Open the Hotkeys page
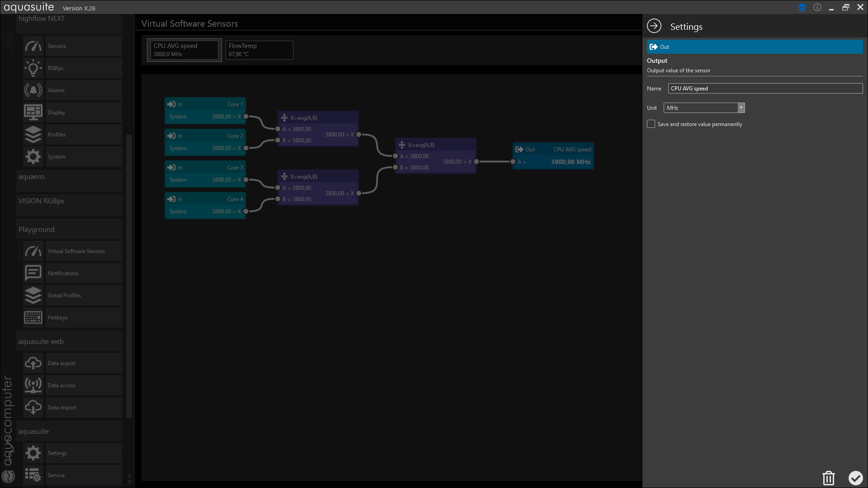Viewport: 868px width, 488px height. point(84,318)
